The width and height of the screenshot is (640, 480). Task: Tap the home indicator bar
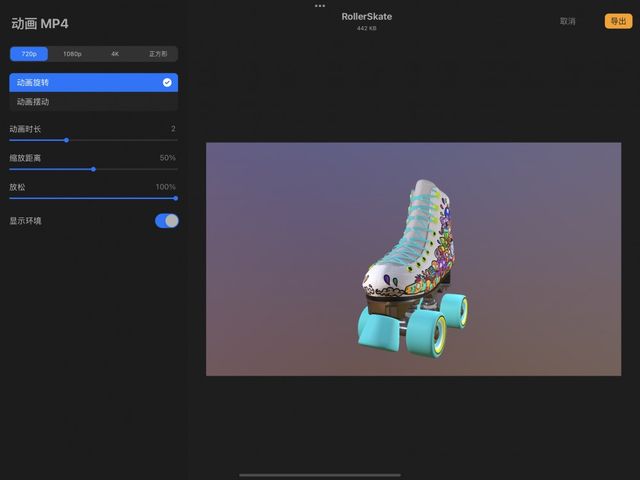tap(320, 475)
